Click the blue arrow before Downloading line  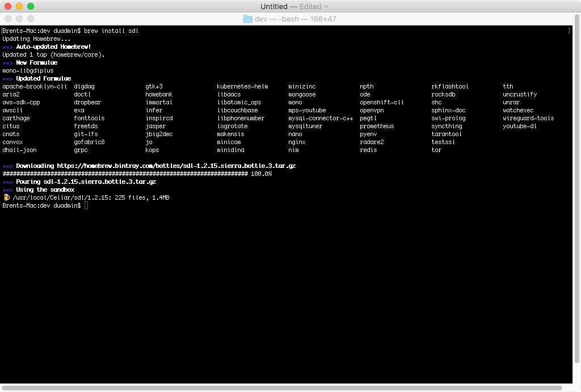pyautogui.click(x=7, y=166)
